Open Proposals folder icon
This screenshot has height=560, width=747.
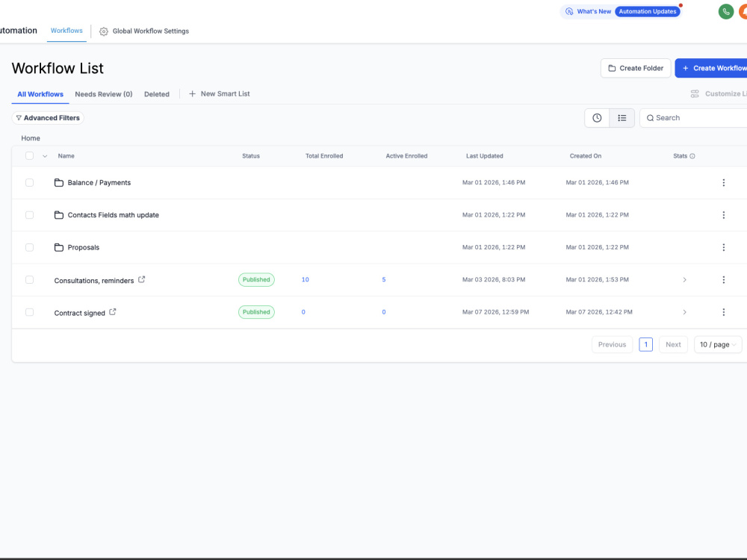tap(58, 248)
